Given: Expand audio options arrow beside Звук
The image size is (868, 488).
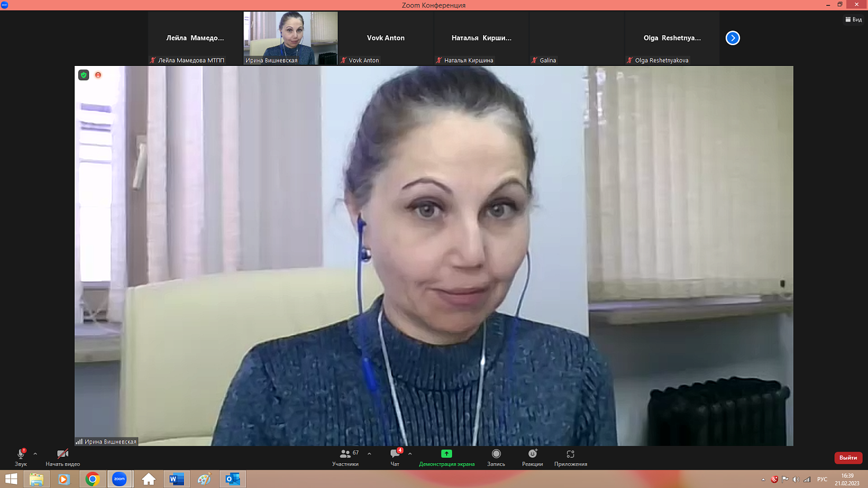Looking at the screenshot, I should [35, 454].
